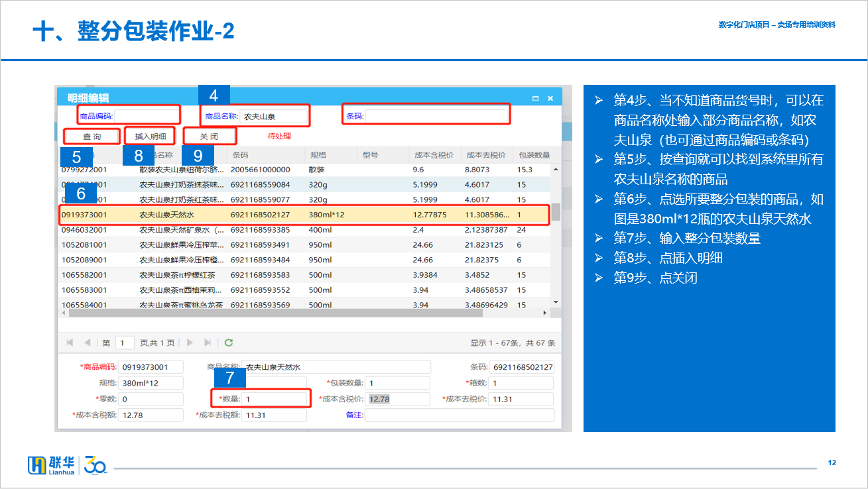Focus the 条码 search field
Viewport: 868px width, 489px height.
pos(436,116)
